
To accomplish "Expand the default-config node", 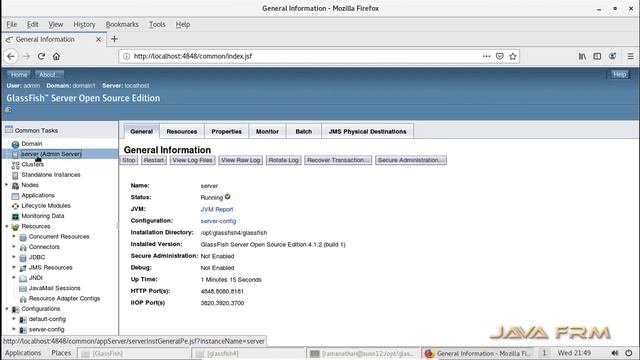I will (x=14, y=319).
